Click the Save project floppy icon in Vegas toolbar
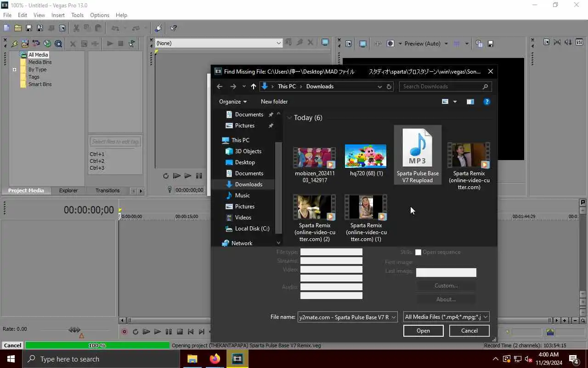 pos(28,28)
